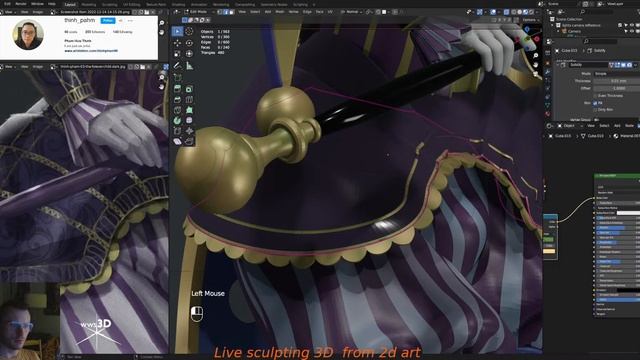Enable vertex select mode in viewport header
Viewport: 640px width, 360px height.
(220, 12)
